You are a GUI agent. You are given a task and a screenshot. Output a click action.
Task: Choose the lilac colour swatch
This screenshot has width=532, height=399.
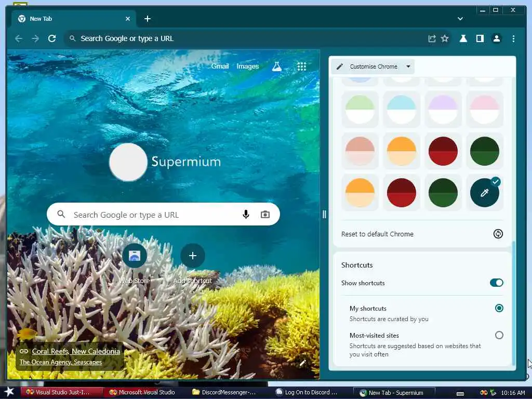(443, 110)
